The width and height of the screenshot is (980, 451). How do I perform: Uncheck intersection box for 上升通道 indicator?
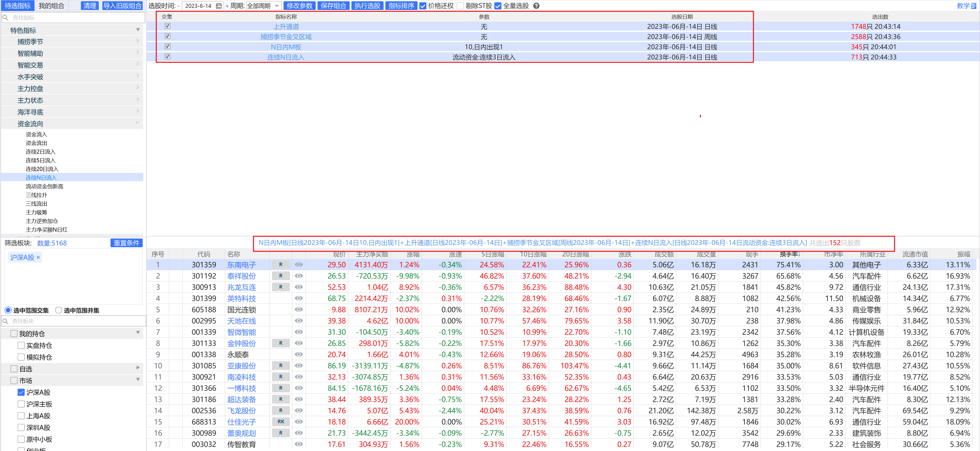[x=167, y=26]
